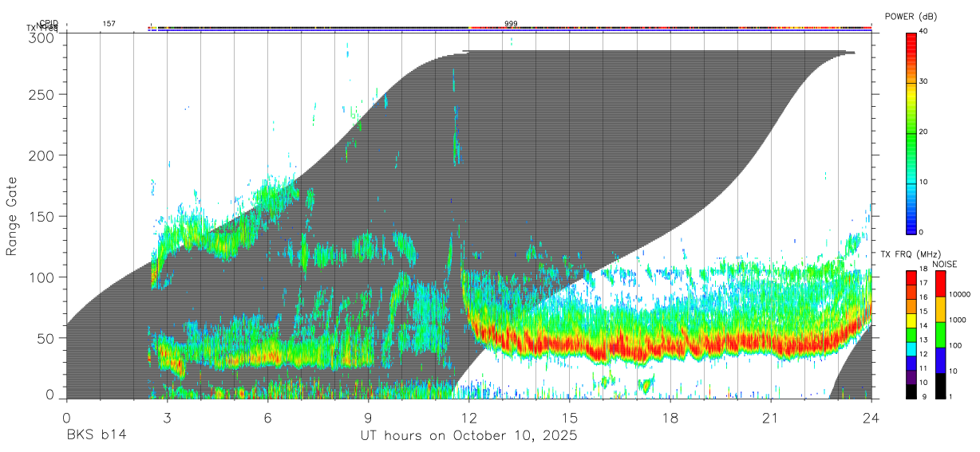Viewport: 980px width, 452px height.
Task: Select the cyan 12-13 MHz TX FRQ swatch
Action: tap(911, 349)
